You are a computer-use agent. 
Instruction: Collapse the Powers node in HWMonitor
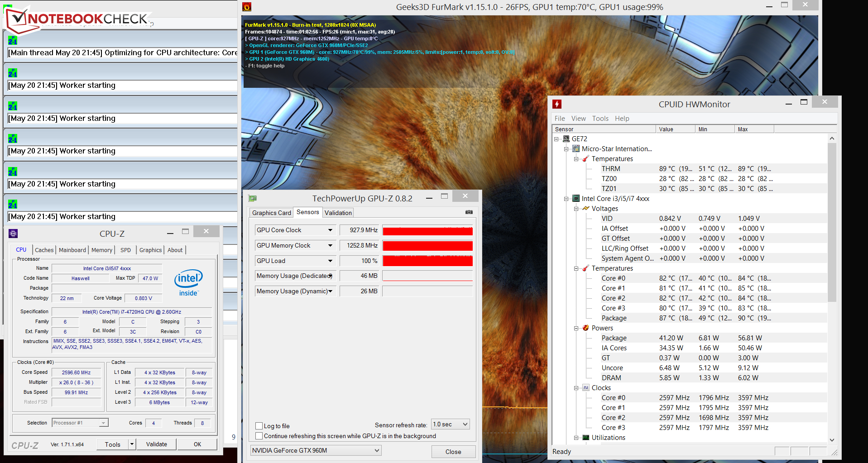576,328
